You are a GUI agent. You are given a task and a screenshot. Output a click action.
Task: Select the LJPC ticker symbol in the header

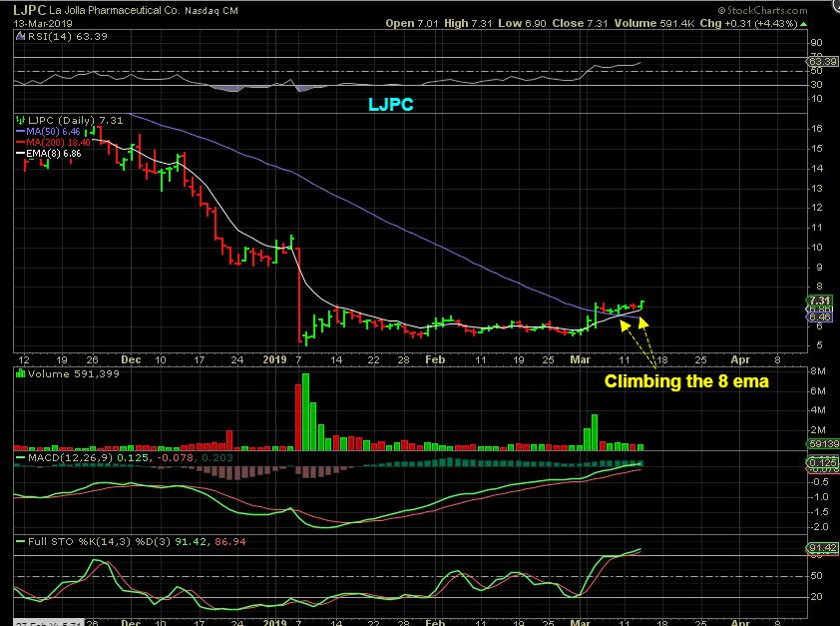[x=30, y=10]
